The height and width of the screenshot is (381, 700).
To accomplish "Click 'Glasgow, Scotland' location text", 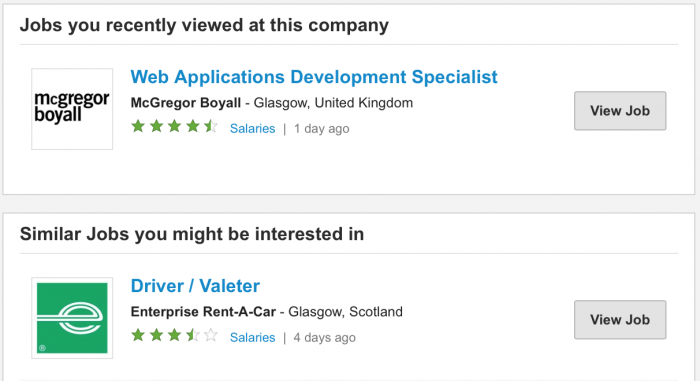I will pos(346,312).
